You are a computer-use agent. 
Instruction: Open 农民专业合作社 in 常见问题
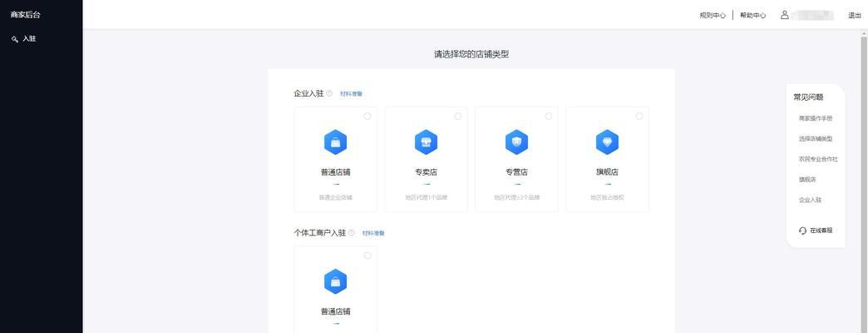818,159
